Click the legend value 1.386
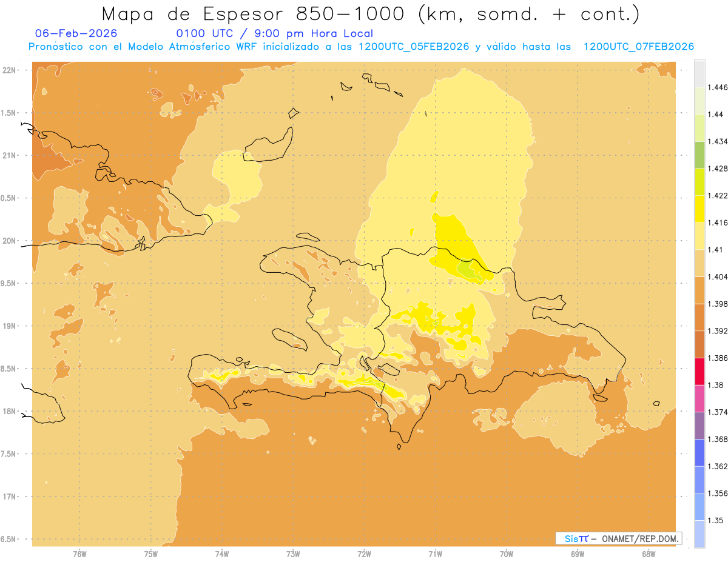 point(718,358)
